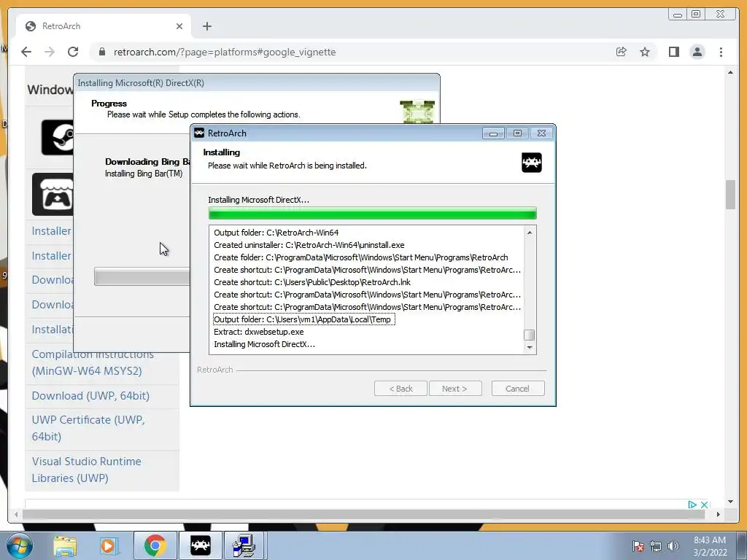Reload the RetroArch page

click(x=73, y=52)
